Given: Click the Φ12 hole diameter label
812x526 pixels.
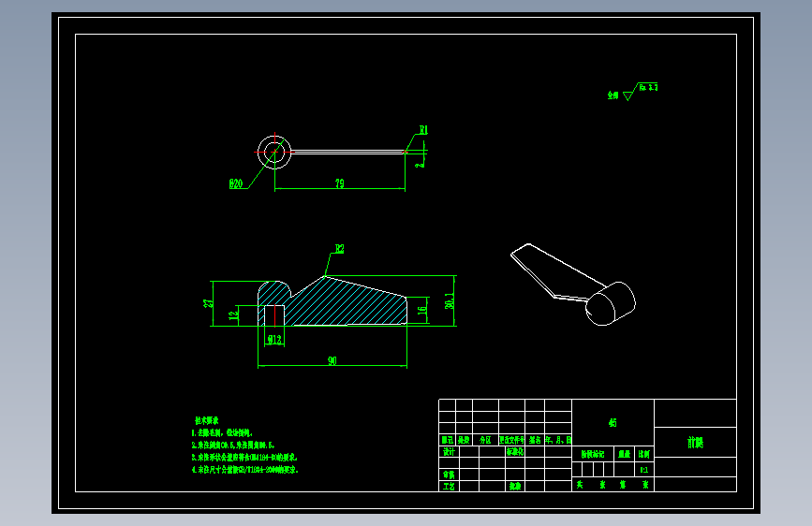Looking at the screenshot, I should (274, 340).
